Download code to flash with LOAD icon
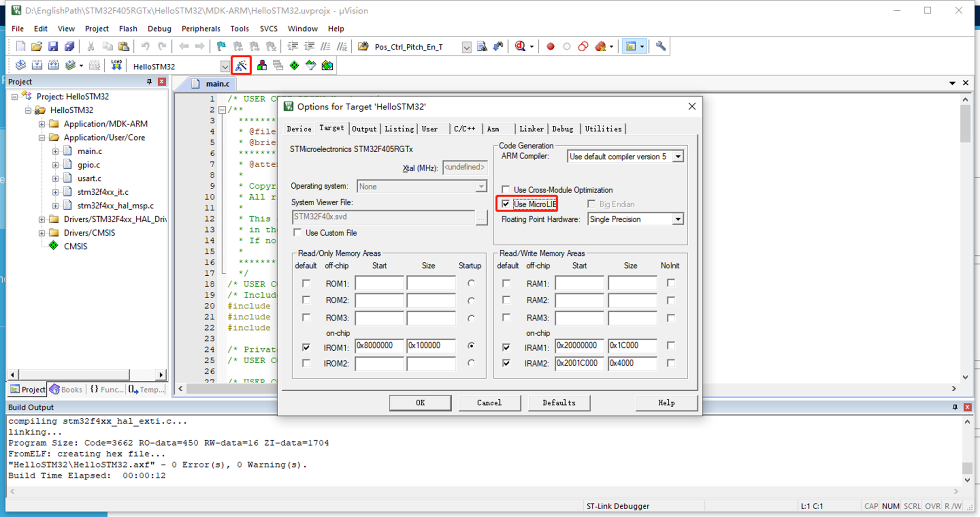 tap(116, 66)
